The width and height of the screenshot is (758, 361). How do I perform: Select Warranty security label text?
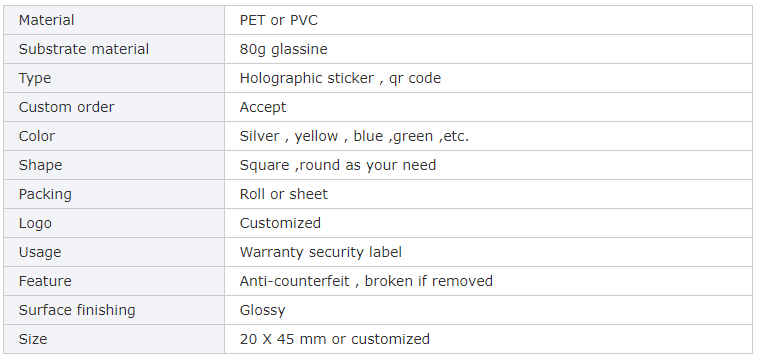coord(321,252)
